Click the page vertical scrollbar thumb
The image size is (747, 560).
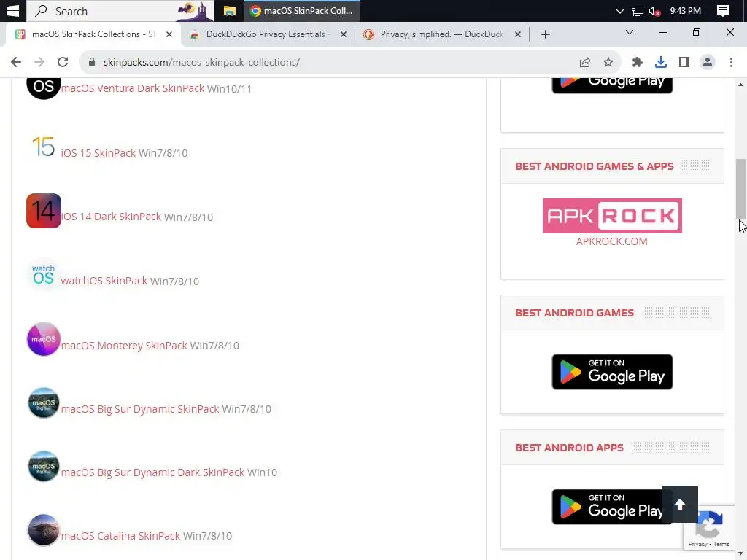740,189
